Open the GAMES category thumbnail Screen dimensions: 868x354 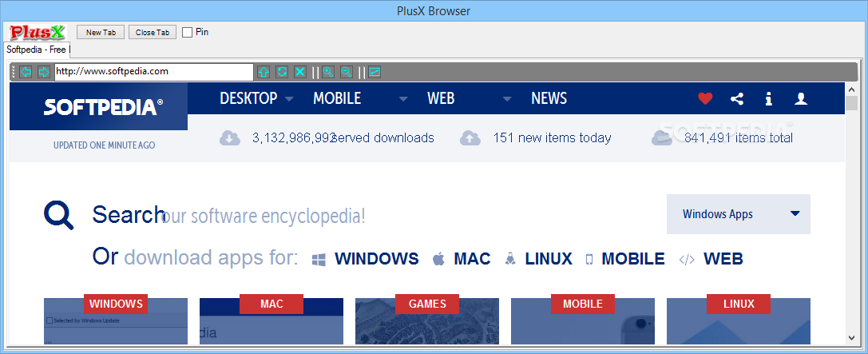(x=426, y=320)
